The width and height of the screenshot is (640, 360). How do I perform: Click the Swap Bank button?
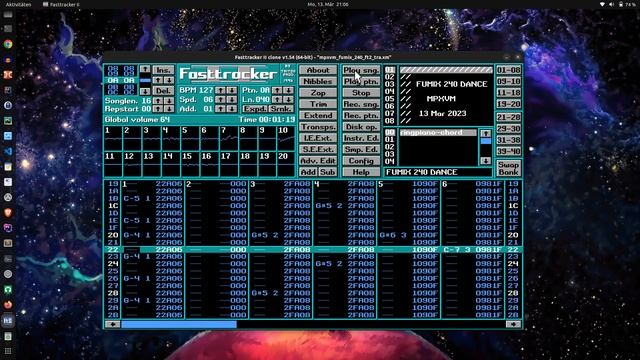[509, 168]
